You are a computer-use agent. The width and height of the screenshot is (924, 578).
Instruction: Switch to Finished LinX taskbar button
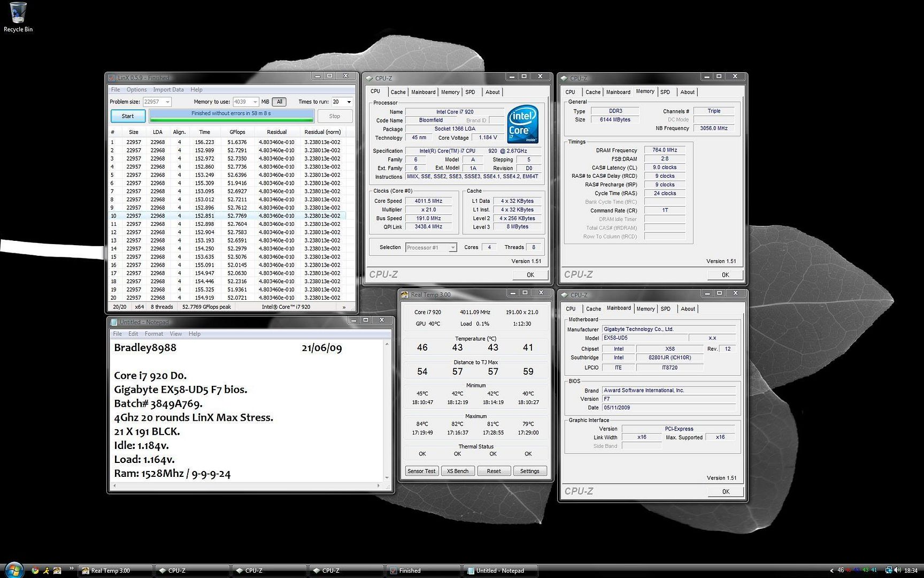tap(423, 571)
